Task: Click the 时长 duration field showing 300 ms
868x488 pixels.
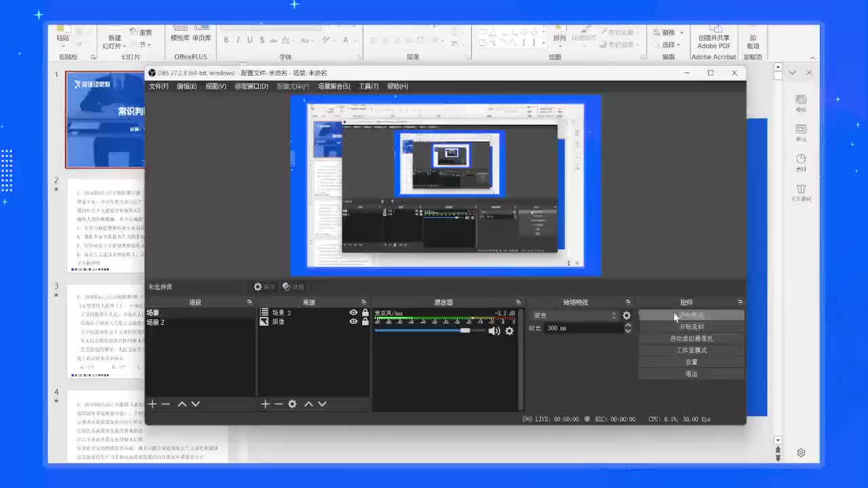Action: 583,328
